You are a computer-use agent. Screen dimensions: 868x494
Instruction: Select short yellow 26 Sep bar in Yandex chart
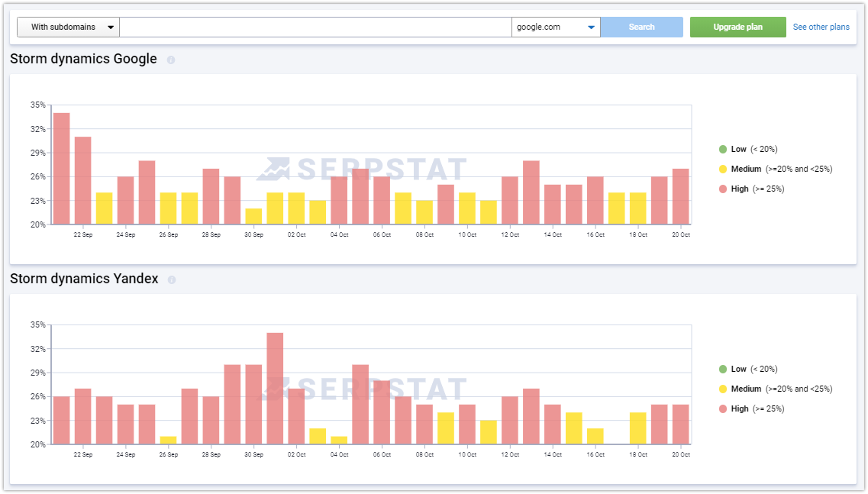pyautogui.click(x=168, y=441)
